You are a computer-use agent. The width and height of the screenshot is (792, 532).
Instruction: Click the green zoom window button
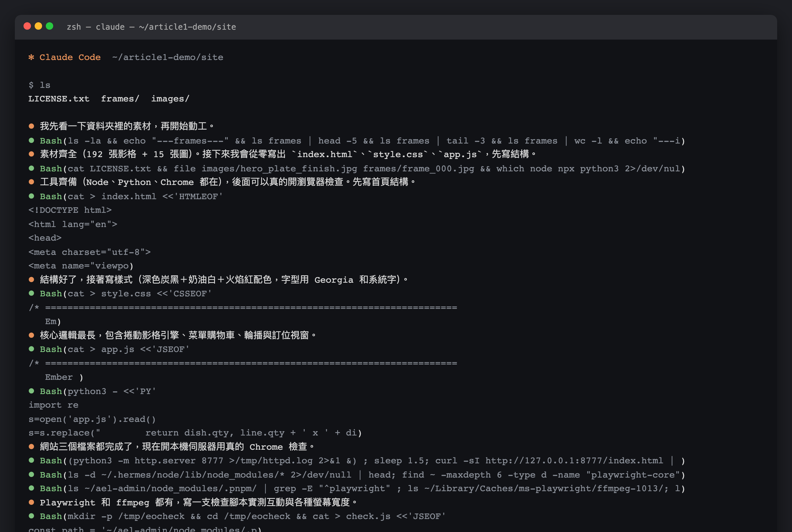pyautogui.click(x=49, y=26)
